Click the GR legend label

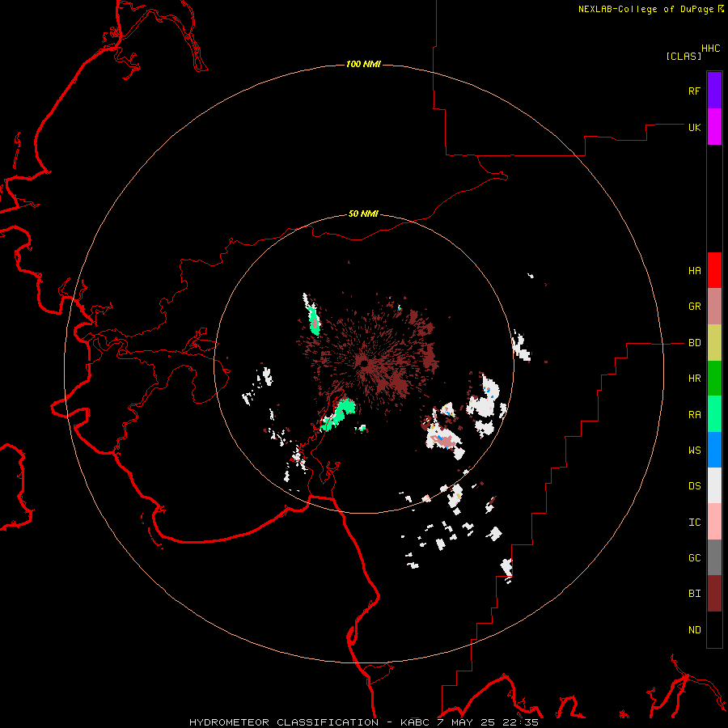(x=694, y=307)
